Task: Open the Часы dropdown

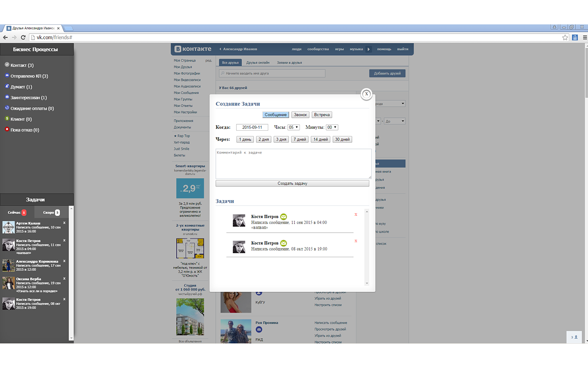Action: point(294,127)
